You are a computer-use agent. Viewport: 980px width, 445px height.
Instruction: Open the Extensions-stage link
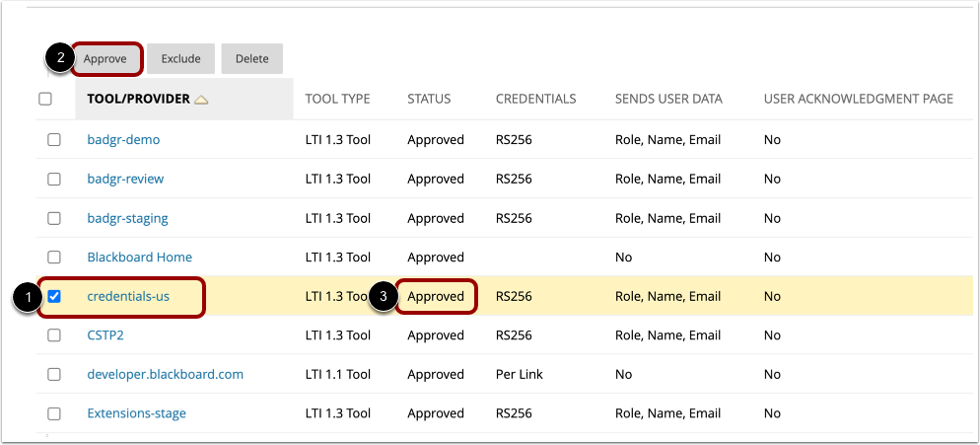click(136, 413)
